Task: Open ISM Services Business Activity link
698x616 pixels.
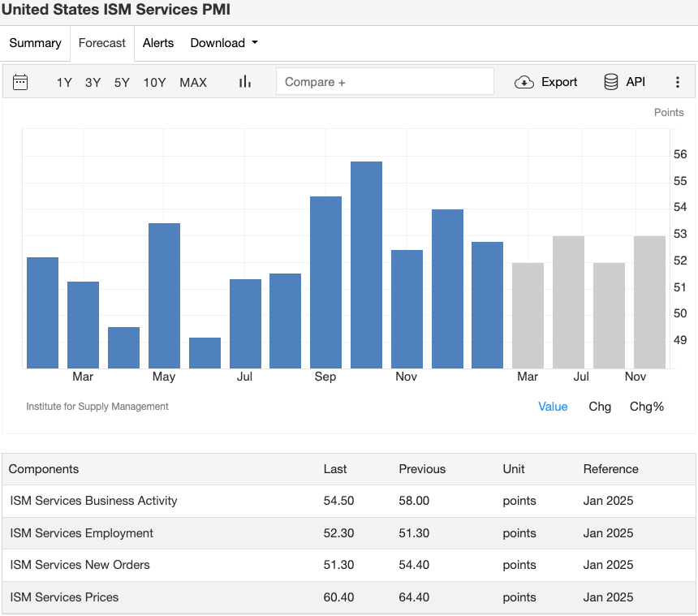Action: (x=93, y=501)
